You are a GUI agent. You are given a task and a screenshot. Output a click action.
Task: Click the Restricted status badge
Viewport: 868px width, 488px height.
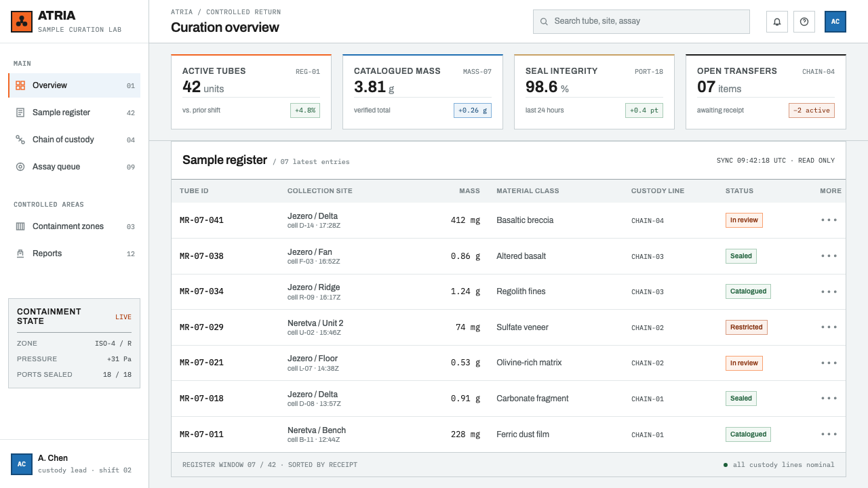click(747, 327)
